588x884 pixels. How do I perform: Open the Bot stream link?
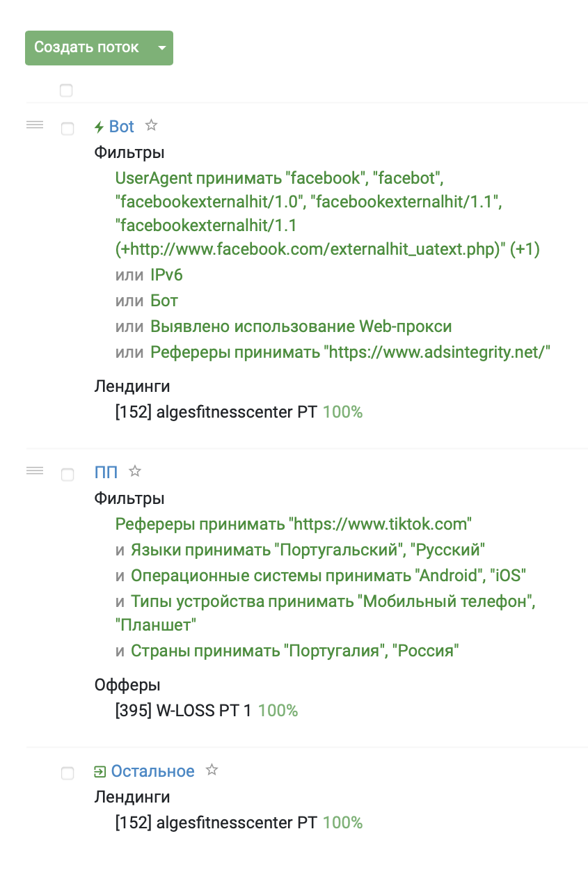[x=122, y=127]
